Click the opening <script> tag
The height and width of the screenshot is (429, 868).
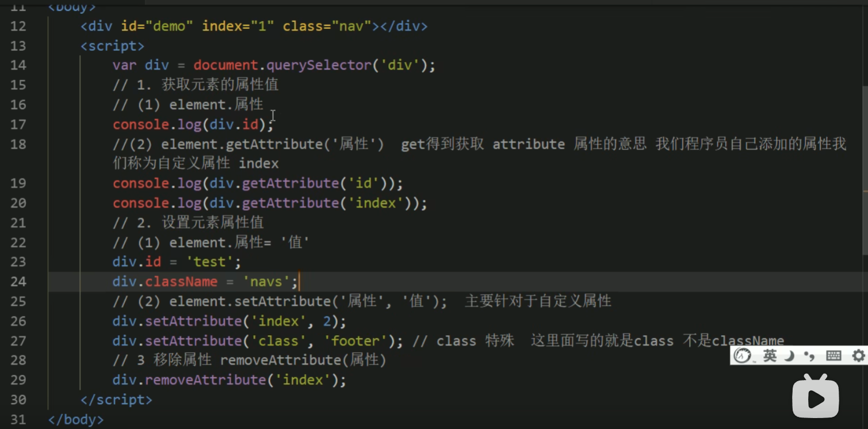113,46
